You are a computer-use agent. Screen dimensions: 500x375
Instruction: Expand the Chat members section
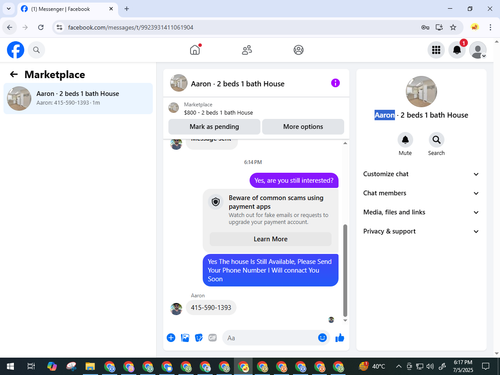pos(421,193)
